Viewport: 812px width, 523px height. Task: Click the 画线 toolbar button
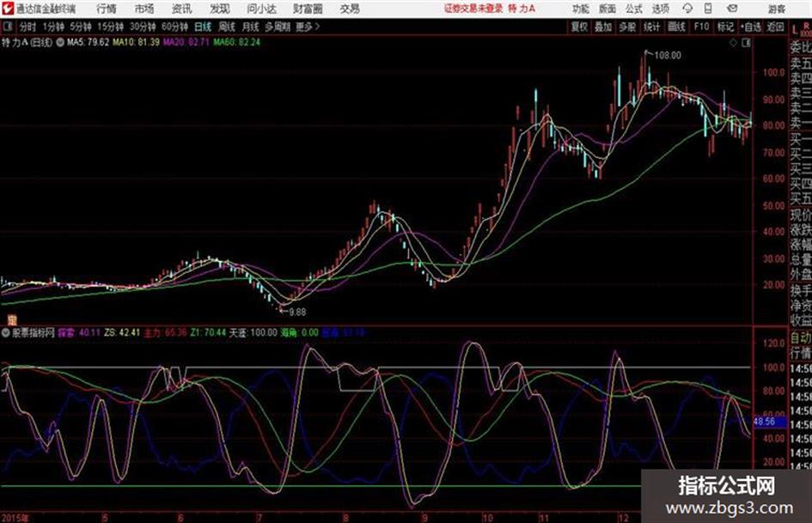[676, 27]
